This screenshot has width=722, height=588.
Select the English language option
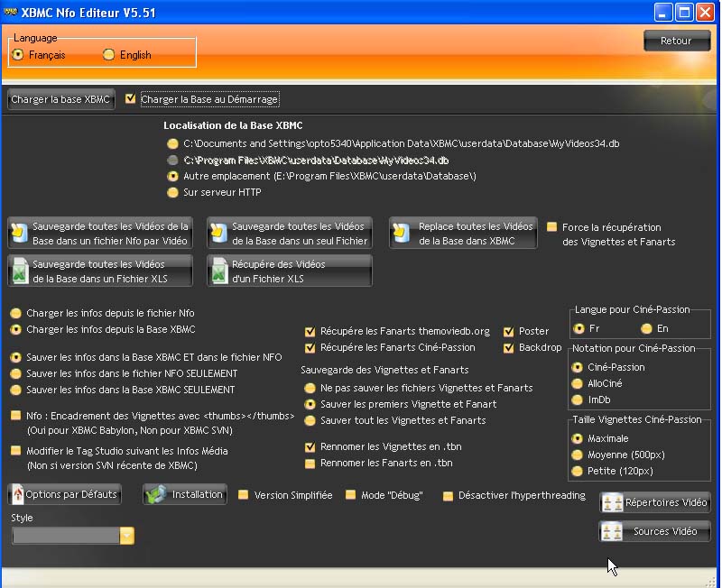(x=108, y=55)
